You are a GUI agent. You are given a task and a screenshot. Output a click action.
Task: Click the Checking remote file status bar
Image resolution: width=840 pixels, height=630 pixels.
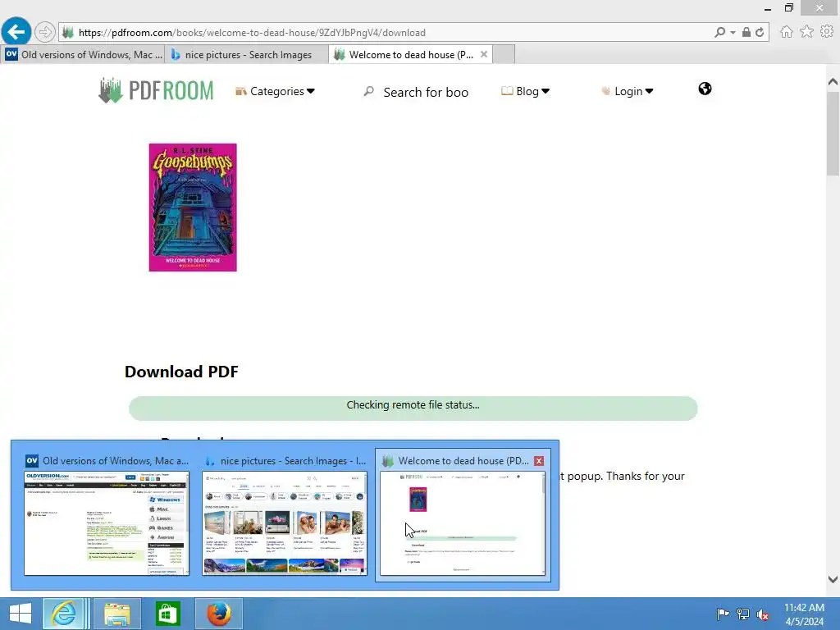click(x=413, y=409)
